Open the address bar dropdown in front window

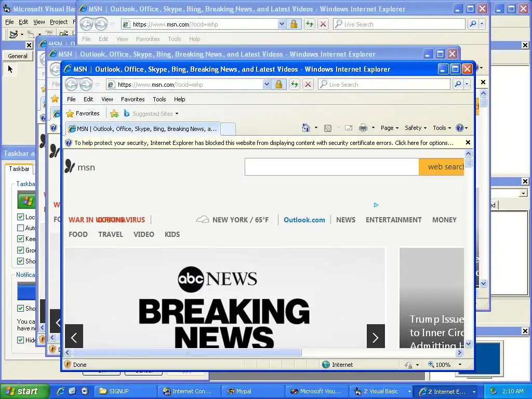click(267, 85)
